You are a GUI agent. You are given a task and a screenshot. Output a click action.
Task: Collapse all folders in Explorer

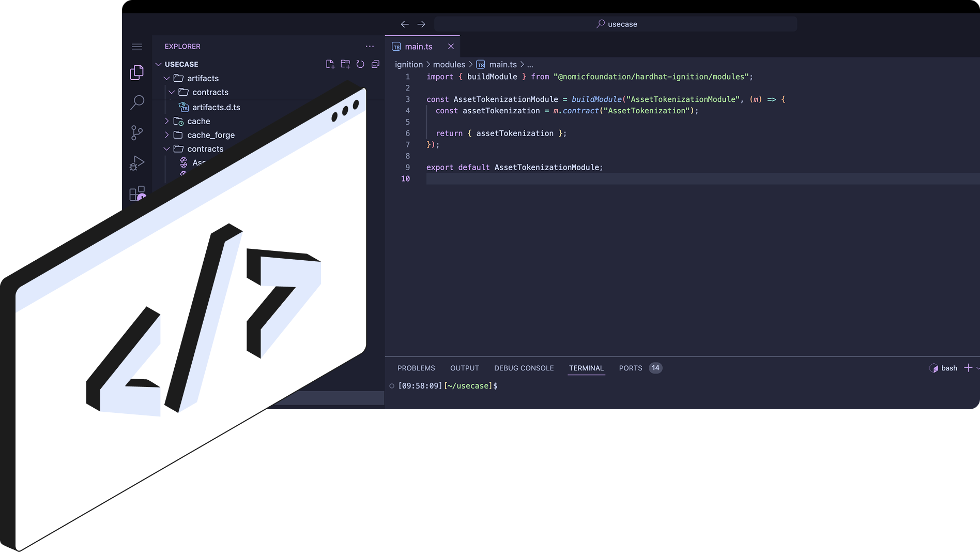click(x=375, y=64)
